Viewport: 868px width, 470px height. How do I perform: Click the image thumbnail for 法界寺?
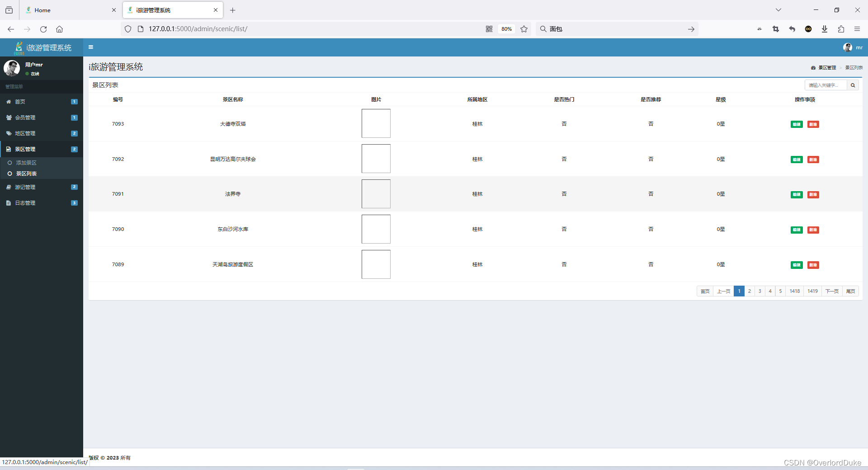coord(376,194)
